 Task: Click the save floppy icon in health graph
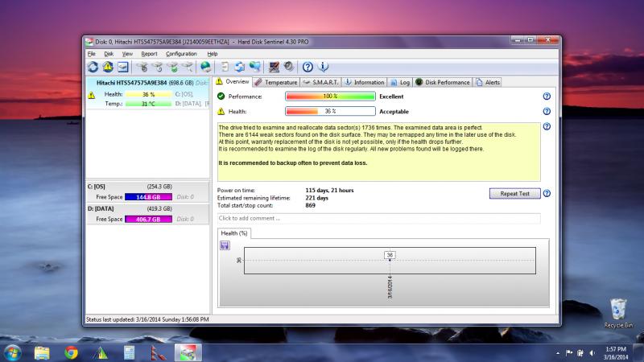pyautogui.click(x=225, y=245)
